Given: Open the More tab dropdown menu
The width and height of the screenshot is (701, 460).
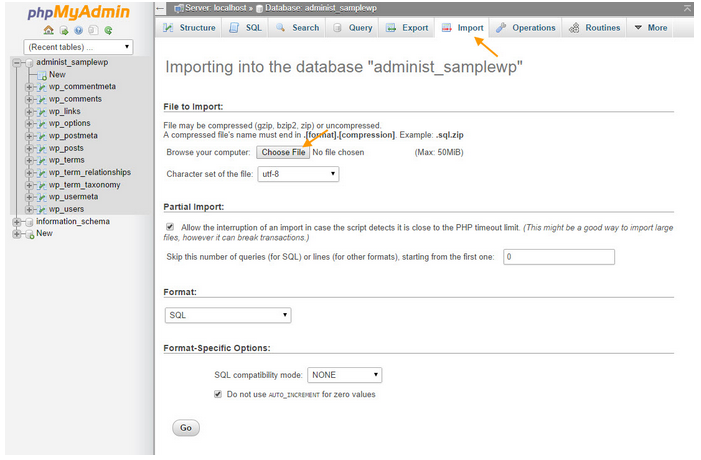Looking at the screenshot, I should (651, 28).
